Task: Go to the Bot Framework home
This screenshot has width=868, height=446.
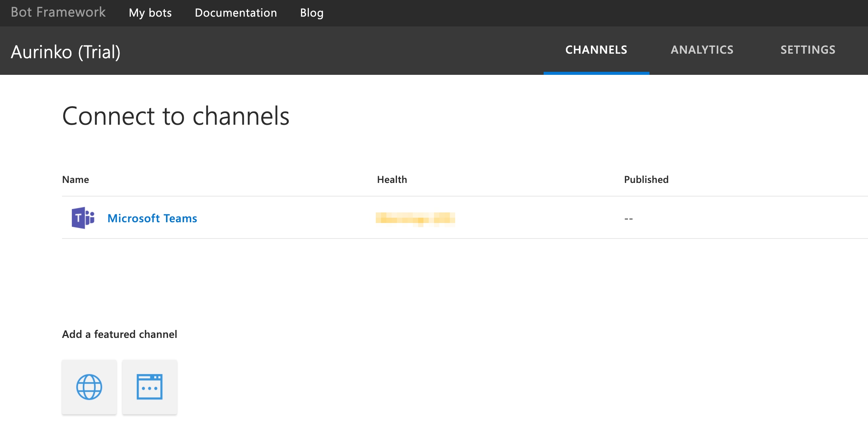Action: click(58, 12)
